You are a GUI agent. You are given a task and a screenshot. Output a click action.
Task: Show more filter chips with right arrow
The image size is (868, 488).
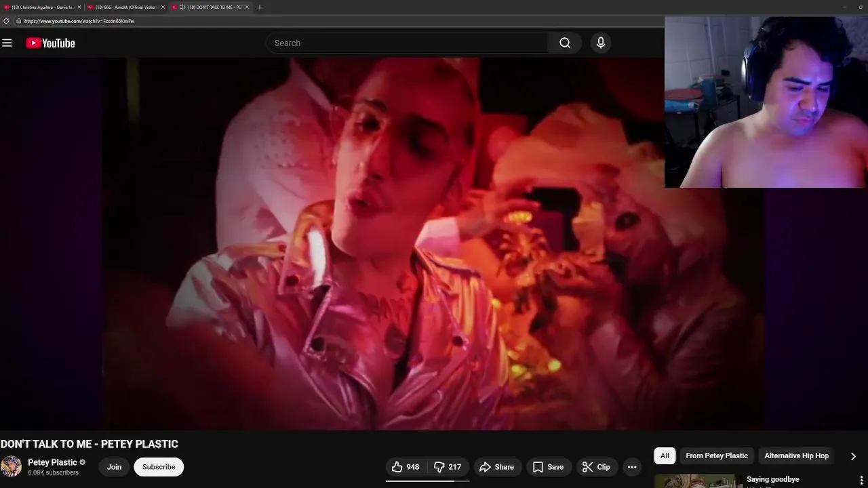853,456
